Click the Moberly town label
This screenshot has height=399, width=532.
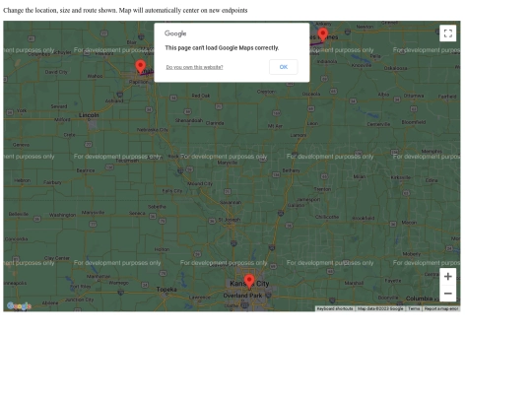click(412, 254)
